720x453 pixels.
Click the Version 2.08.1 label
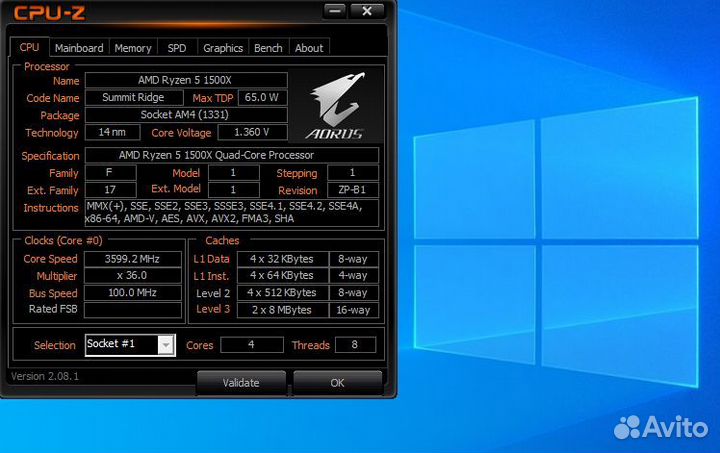point(45,376)
